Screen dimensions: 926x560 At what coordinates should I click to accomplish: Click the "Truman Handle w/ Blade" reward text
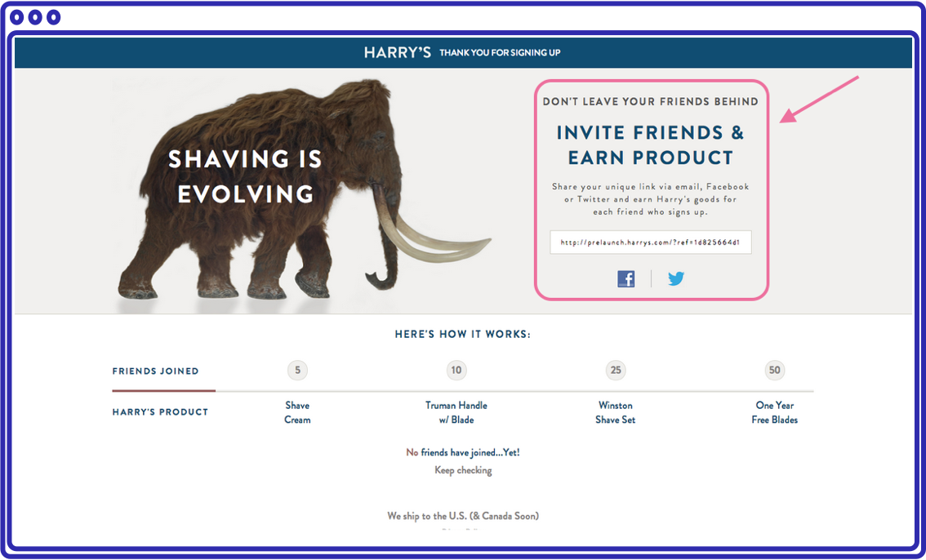[456, 412]
